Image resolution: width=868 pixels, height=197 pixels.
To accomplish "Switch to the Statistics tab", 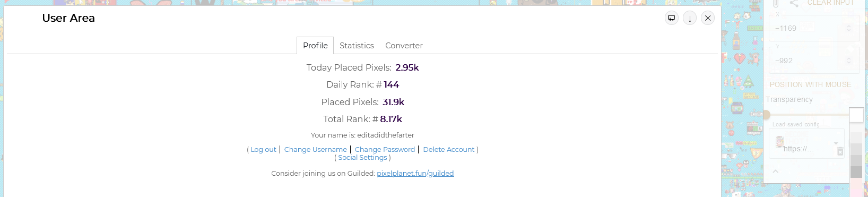I will (x=357, y=46).
